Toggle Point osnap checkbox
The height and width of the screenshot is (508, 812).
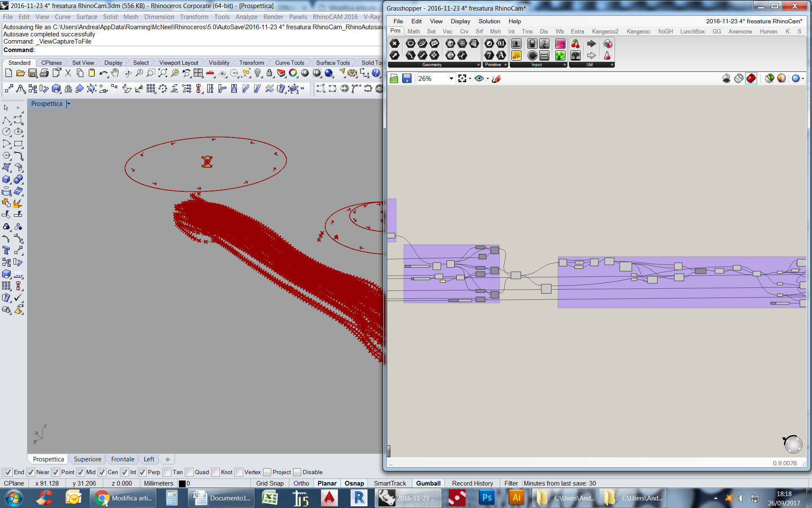55,472
